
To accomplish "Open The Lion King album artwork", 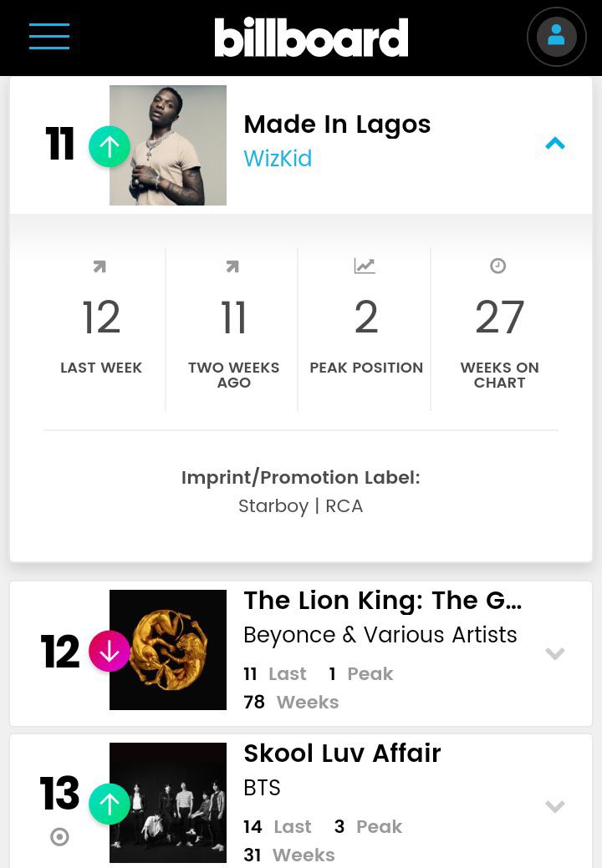I will click(168, 650).
